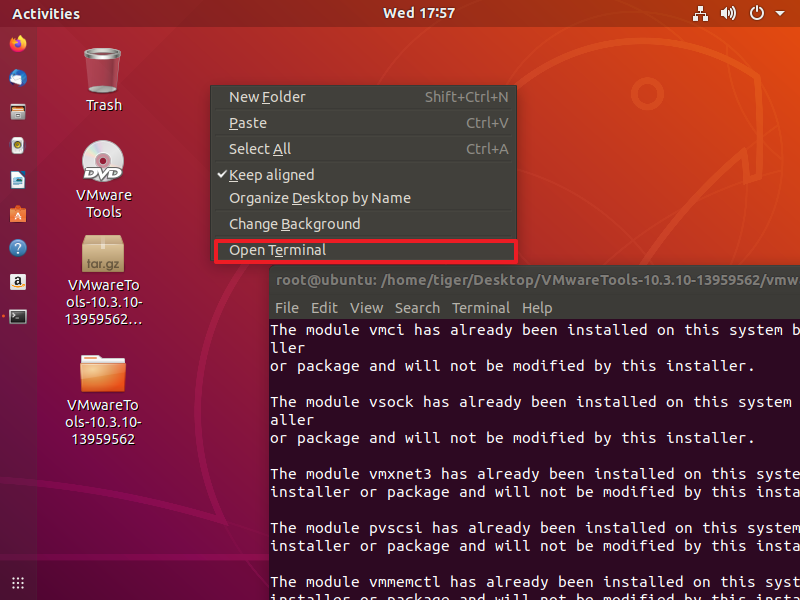The image size is (800, 600).
Task: Launch Amazon from the dock
Action: coord(18,282)
